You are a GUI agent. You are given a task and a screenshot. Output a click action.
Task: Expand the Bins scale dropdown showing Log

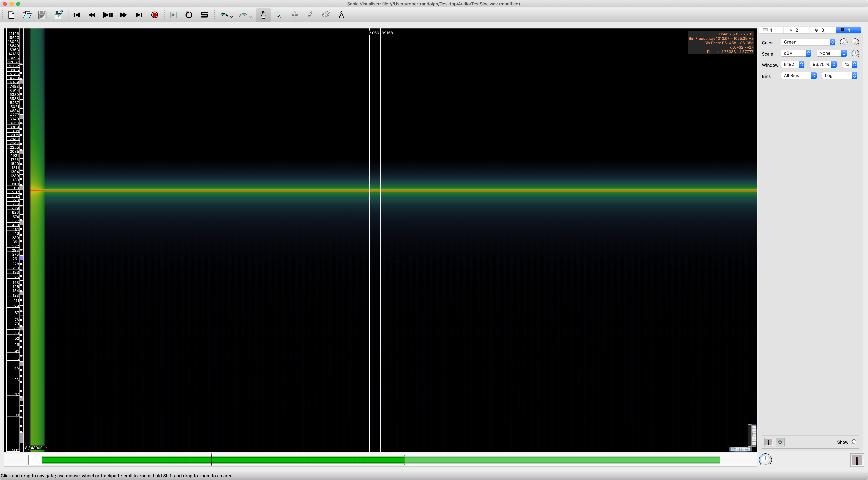coord(840,76)
